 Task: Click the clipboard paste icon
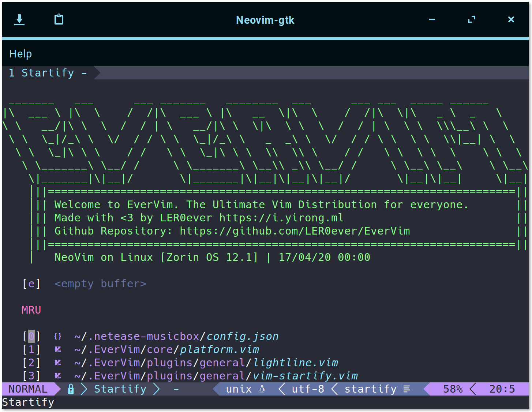59,19
